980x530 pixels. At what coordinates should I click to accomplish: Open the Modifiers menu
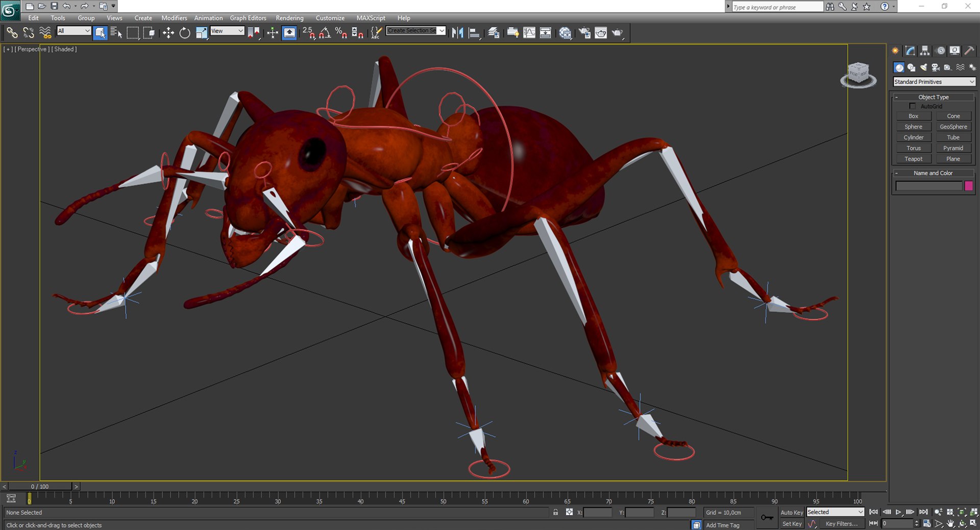coord(174,18)
